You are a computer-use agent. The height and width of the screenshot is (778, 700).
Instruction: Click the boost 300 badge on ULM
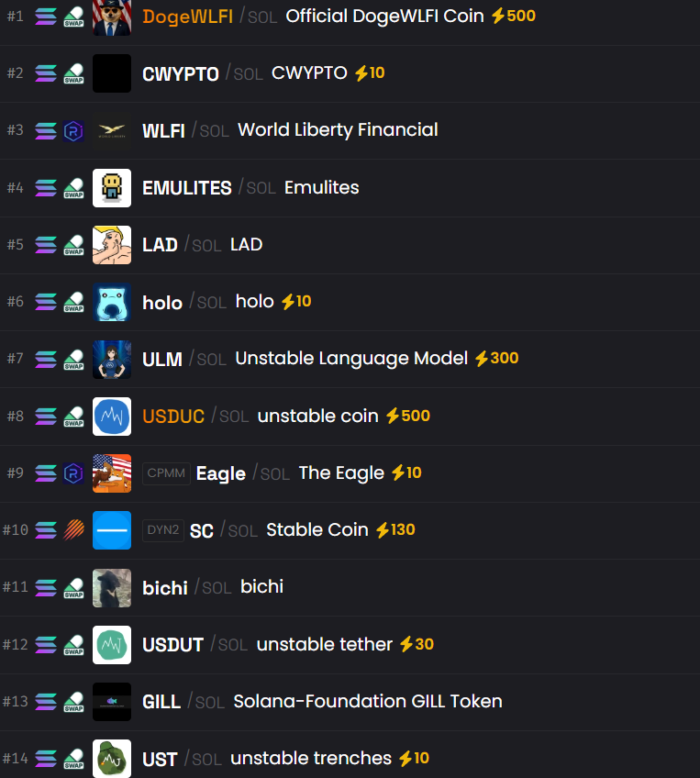coord(496,358)
